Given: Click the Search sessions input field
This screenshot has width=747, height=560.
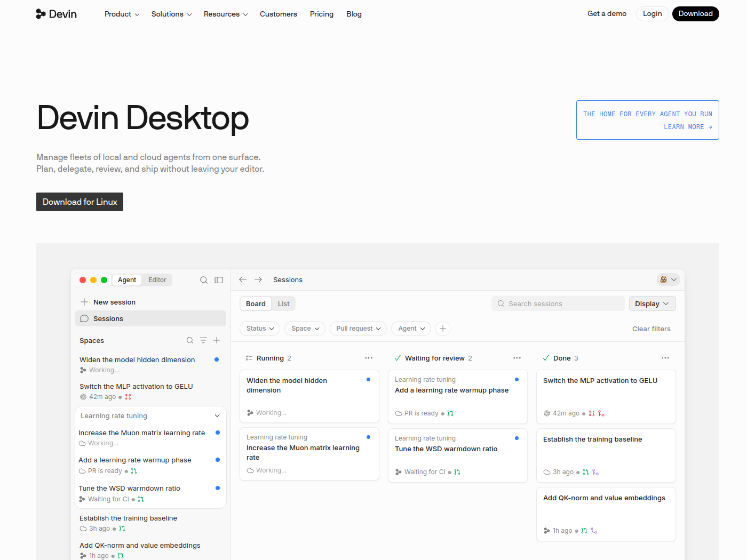Looking at the screenshot, I should pyautogui.click(x=558, y=303).
